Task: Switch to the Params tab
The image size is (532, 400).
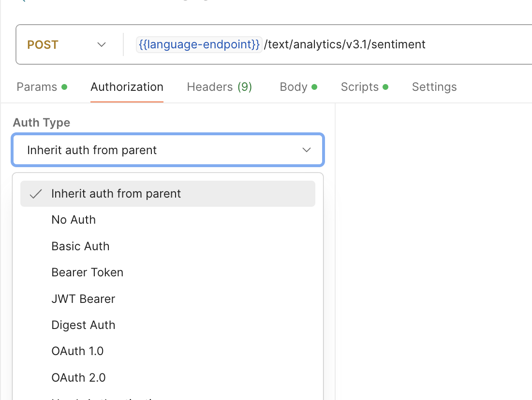Action: 37,87
